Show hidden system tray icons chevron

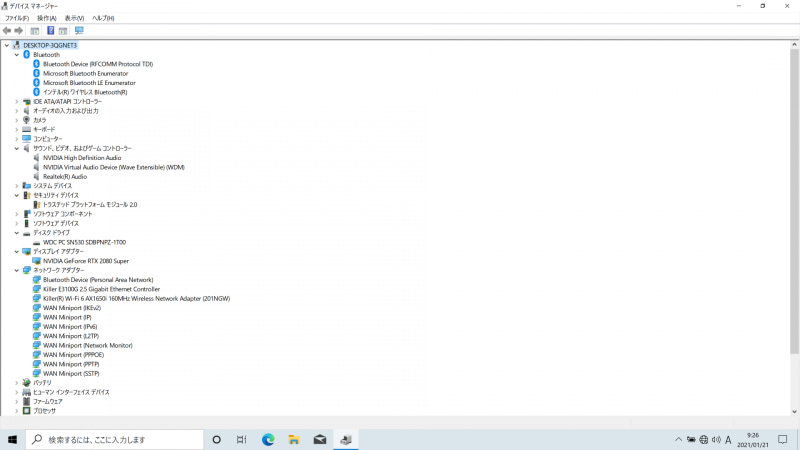[678, 439]
